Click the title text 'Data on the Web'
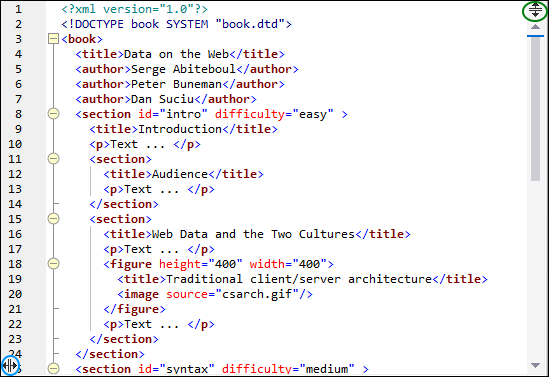This screenshot has width=549, height=377. click(x=176, y=54)
